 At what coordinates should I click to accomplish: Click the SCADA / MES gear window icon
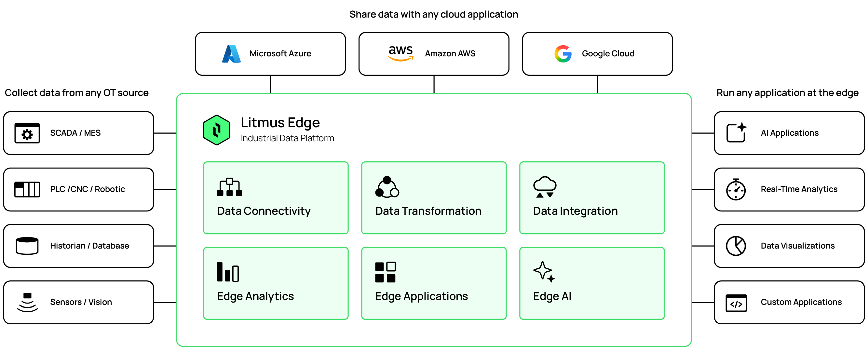27,133
